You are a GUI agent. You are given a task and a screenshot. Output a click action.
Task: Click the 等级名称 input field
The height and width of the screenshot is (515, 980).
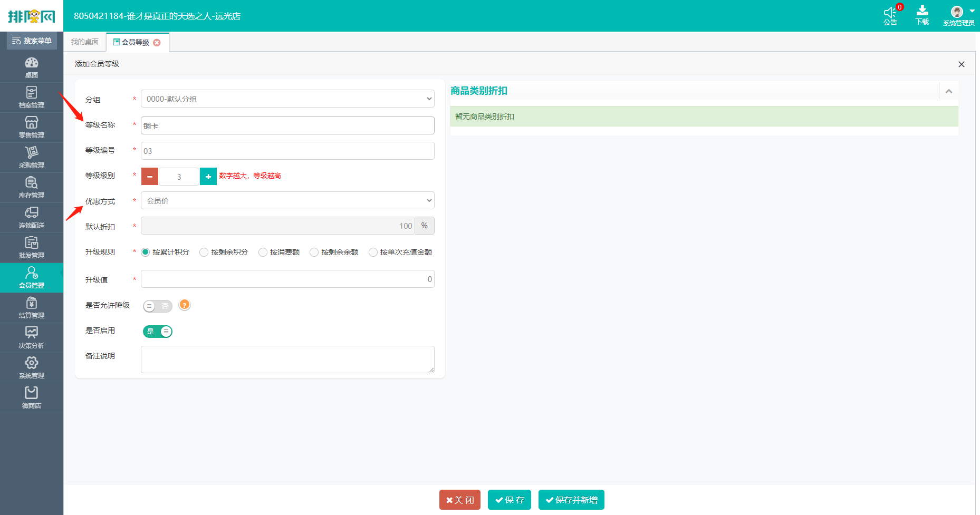pos(287,125)
